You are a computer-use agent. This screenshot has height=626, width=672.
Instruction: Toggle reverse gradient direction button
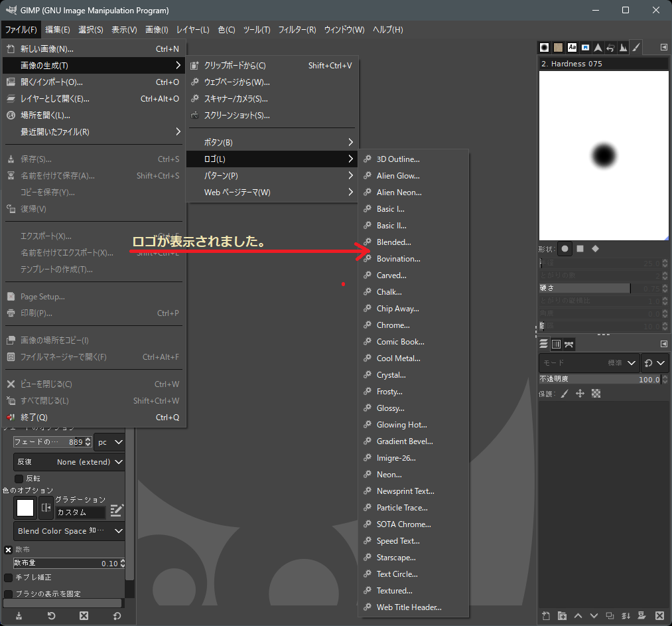[46, 508]
